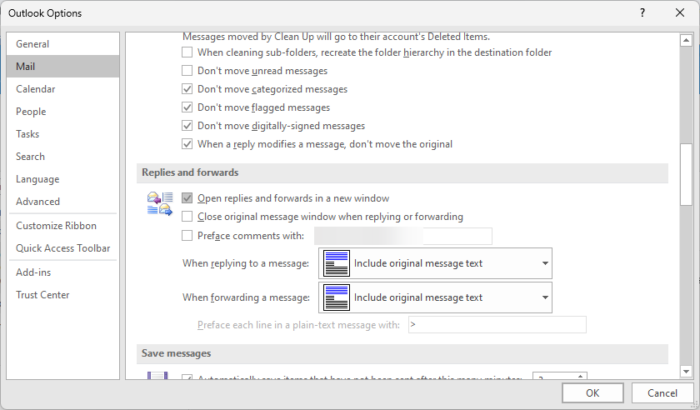Open the Calendar options category

pos(63,89)
